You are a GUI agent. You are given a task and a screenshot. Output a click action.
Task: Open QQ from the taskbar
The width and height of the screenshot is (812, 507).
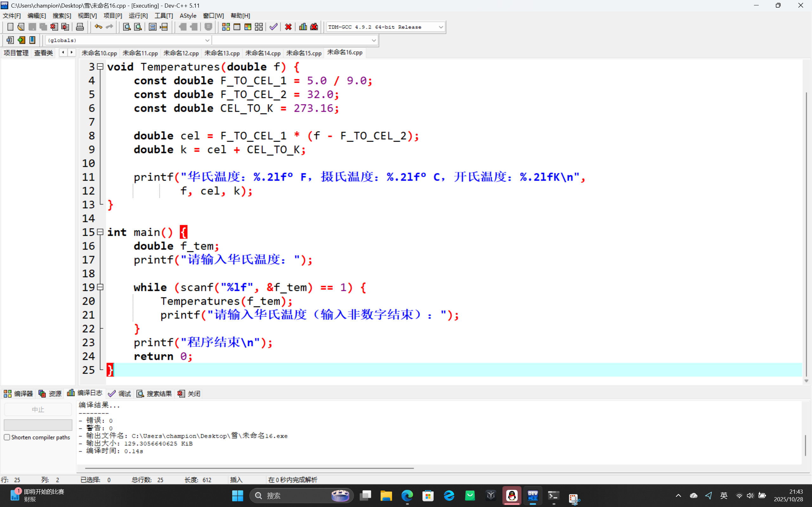pos(512,496)
